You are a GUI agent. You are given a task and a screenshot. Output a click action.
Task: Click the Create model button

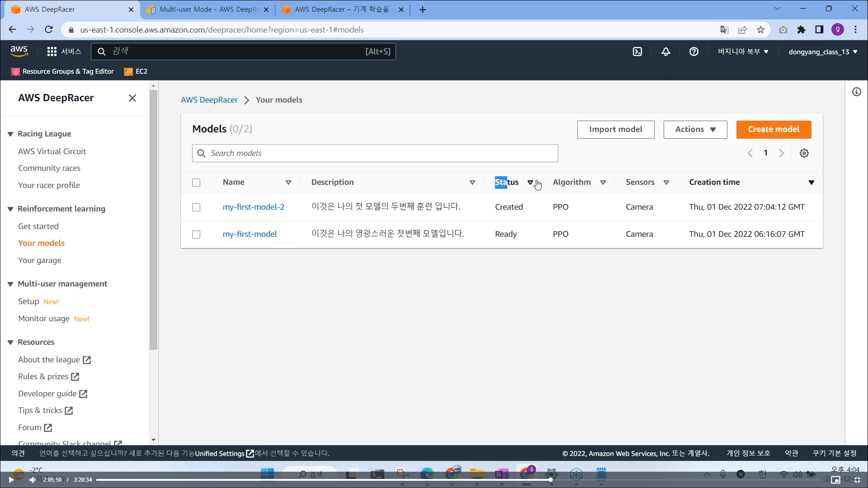(x=773, y=130)
